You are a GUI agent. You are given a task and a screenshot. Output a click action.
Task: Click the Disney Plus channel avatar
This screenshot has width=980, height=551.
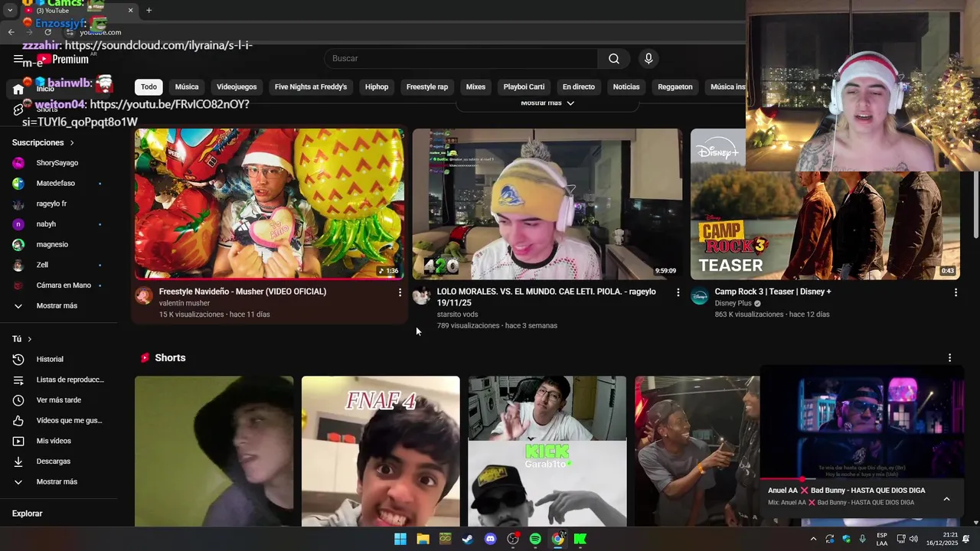coord(700,296)
